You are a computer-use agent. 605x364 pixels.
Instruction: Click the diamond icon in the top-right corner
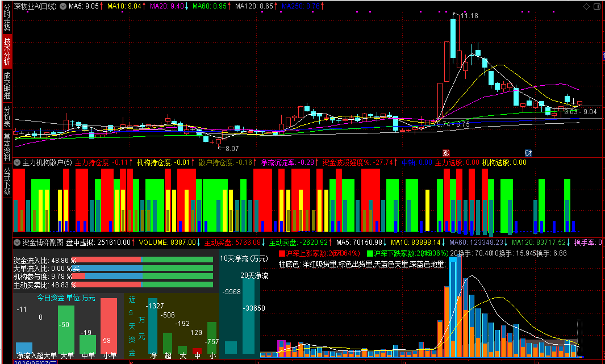click(x=586, y=6)
